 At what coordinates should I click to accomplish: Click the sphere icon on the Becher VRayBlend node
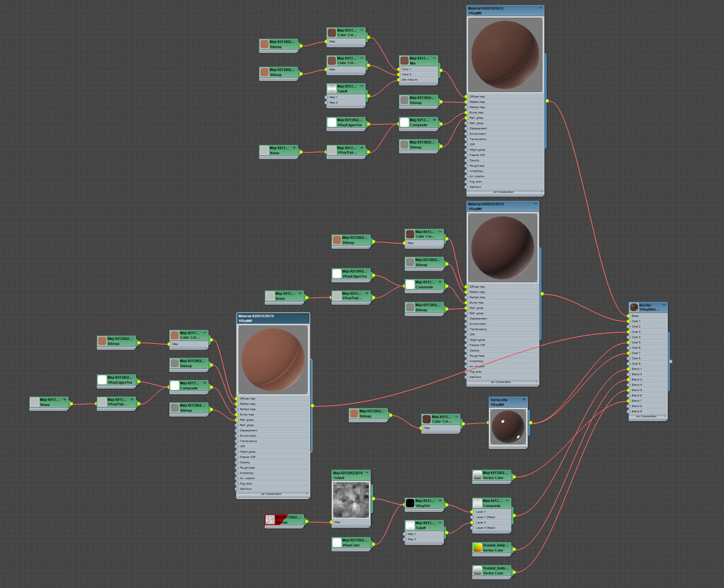click(634, 307)
